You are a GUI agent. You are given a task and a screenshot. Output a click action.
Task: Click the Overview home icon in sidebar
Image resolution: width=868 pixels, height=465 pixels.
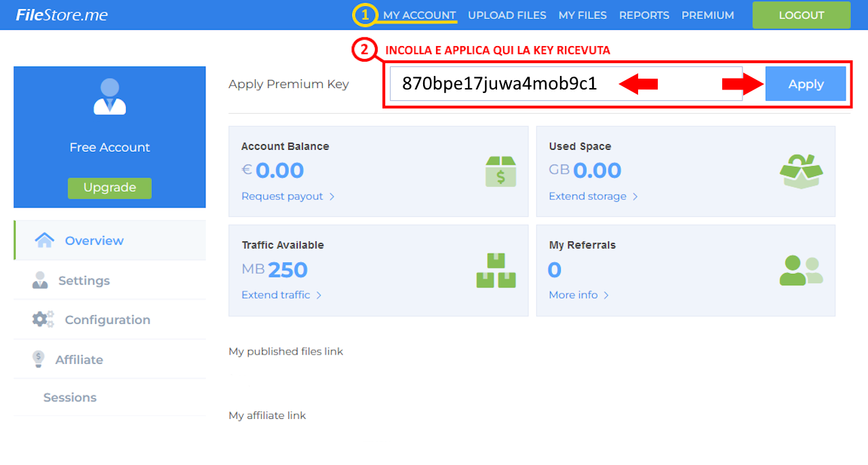(x=44, y=241)
